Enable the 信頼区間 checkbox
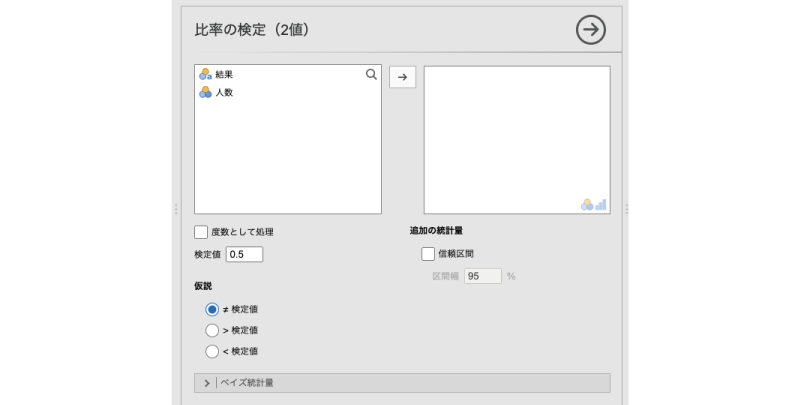 [x=428, y=254]
